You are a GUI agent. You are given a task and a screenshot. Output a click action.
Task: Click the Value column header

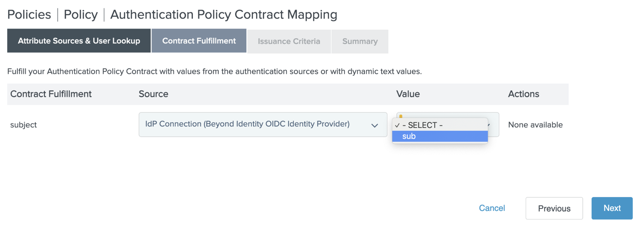(x=408, y=94)
